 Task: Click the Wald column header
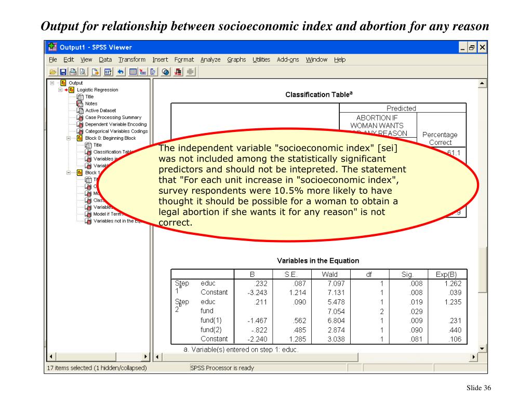coord(329,274)
